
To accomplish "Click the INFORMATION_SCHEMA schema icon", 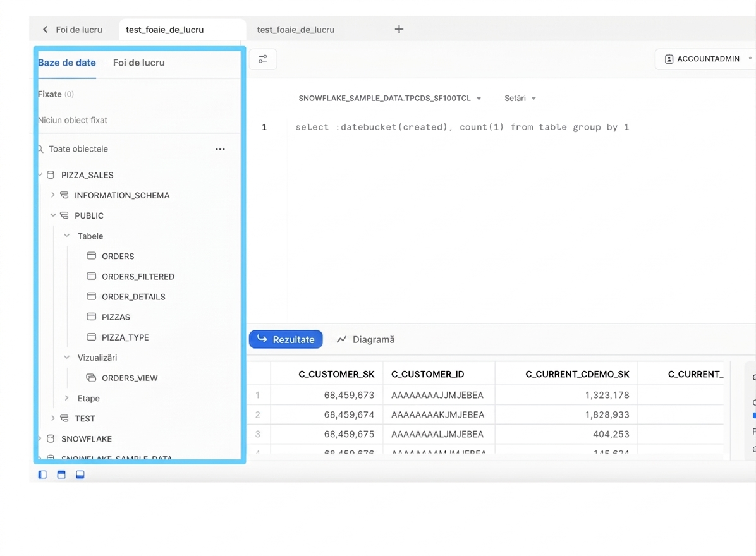I will pyautogui.click(x=64, y=195).
